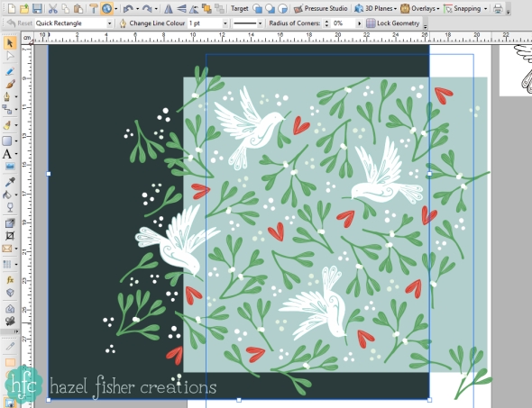Select the Envelope tool
Screen dimensions: 532x408
7,249
